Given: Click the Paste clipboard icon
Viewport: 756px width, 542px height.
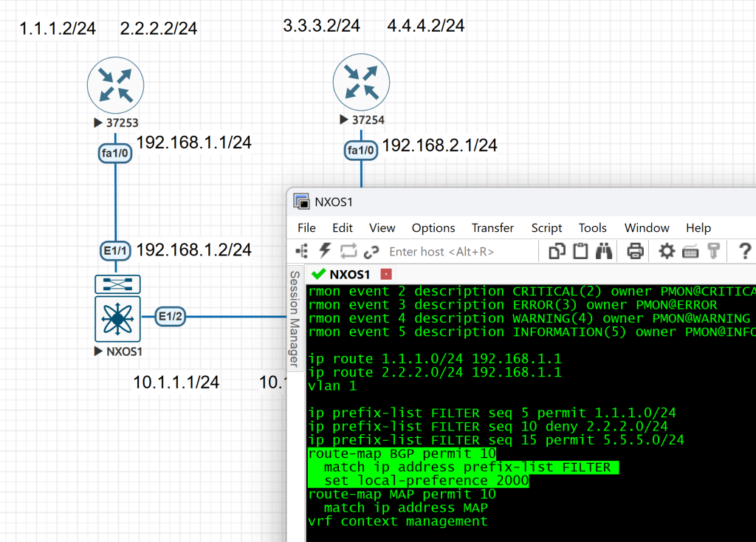Looking at the screenshot, I should pyautogui.click(x=580, y=251).
